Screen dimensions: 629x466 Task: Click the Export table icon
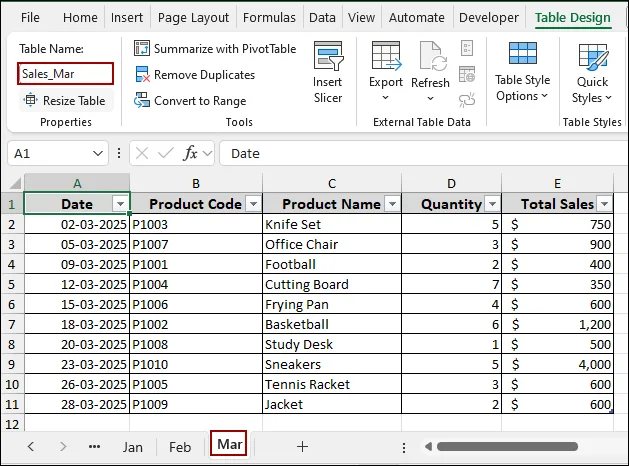[386, 56]
